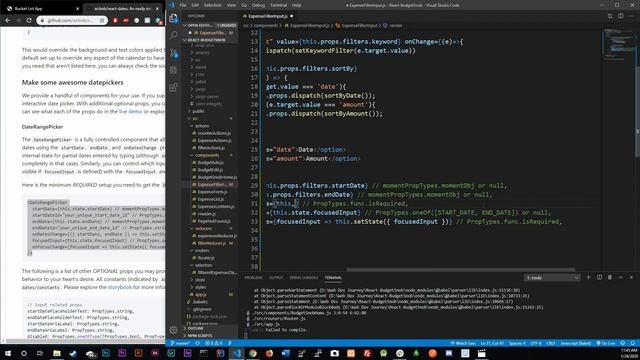Click Watch Sass in the status bar
The width and height of the screenshot is (640, 360).
463,343
